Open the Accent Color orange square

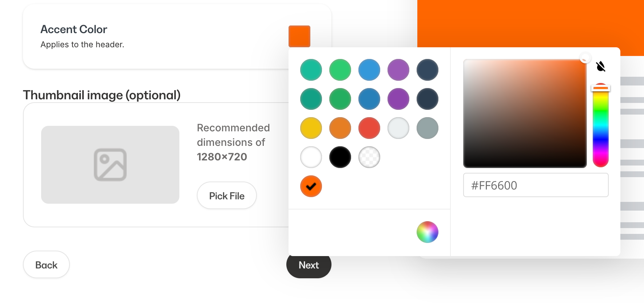tap(299, 36)
